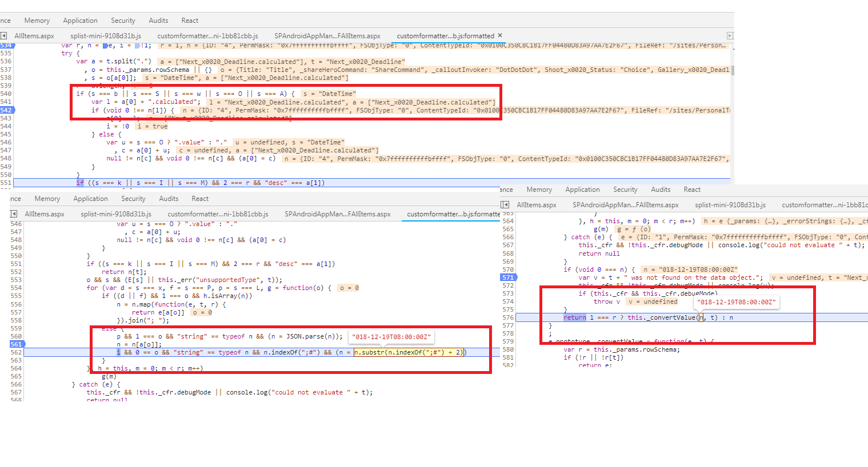Open Application panel in bottom-left window
Image resolution: width=868 pixels, height=467 pixels.
coord(90,199)
